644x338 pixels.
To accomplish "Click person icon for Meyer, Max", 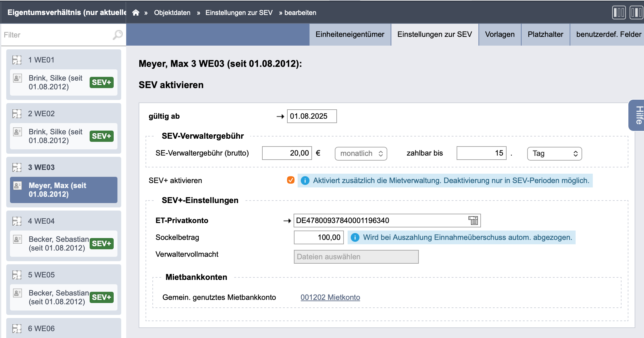I will point(17,185).
